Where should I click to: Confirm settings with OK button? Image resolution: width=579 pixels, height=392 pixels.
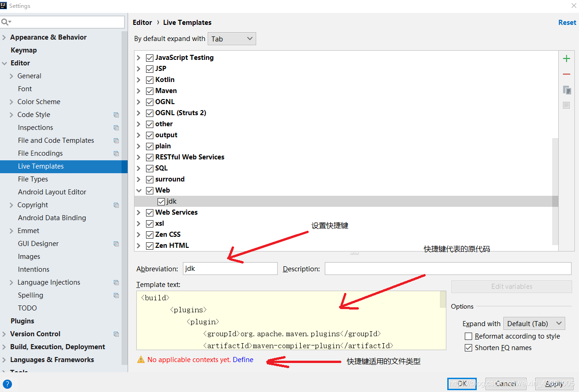pos(462,383)
